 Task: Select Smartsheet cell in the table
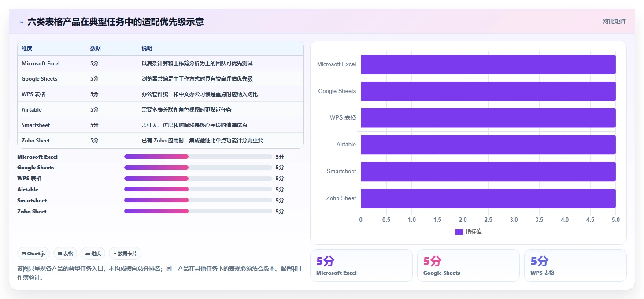(x=36, y=125)
